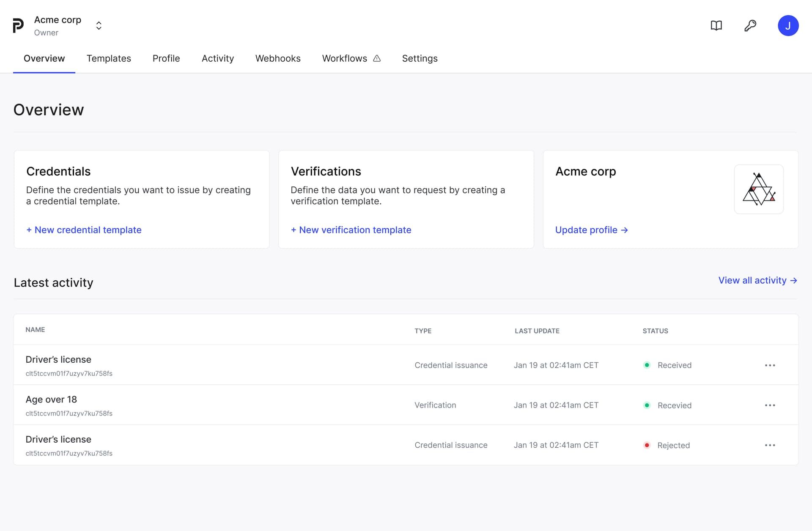Click the Acme corp logo thumbnail
The image size is (812, 531).
[x=759, y=189]
